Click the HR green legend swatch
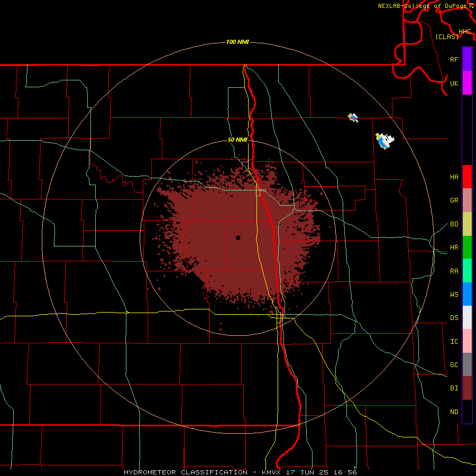Viewport: 476px width, 476px height. tap(467, 248)
